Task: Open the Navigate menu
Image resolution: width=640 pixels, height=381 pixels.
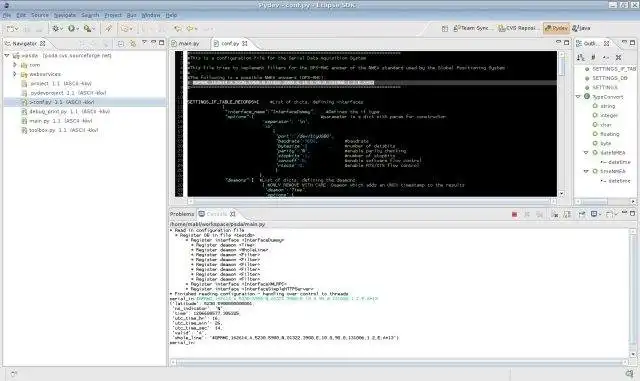Action: point(65,15)
